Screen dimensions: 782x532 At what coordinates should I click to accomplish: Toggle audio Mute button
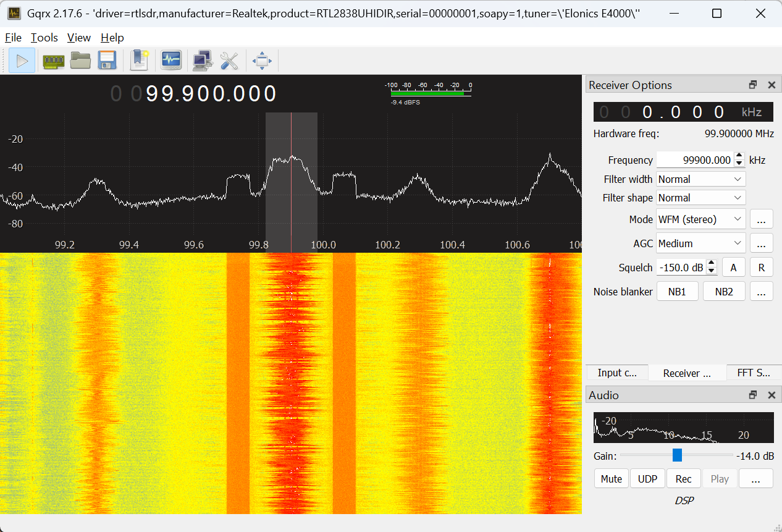612,479
